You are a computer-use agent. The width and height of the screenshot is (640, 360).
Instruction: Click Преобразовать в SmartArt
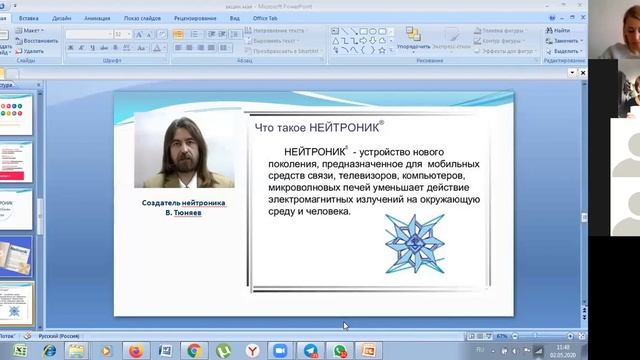(x=282, y=51)
